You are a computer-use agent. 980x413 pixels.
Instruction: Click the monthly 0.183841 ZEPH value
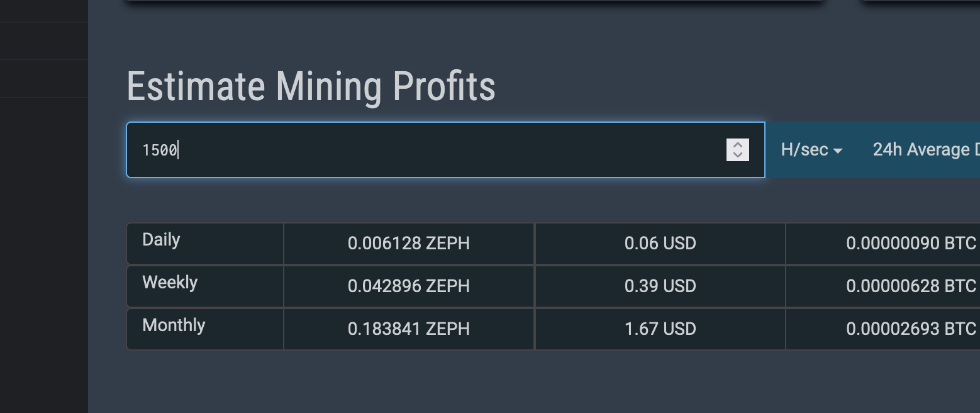pyautogui.click(x=409, y=329)
